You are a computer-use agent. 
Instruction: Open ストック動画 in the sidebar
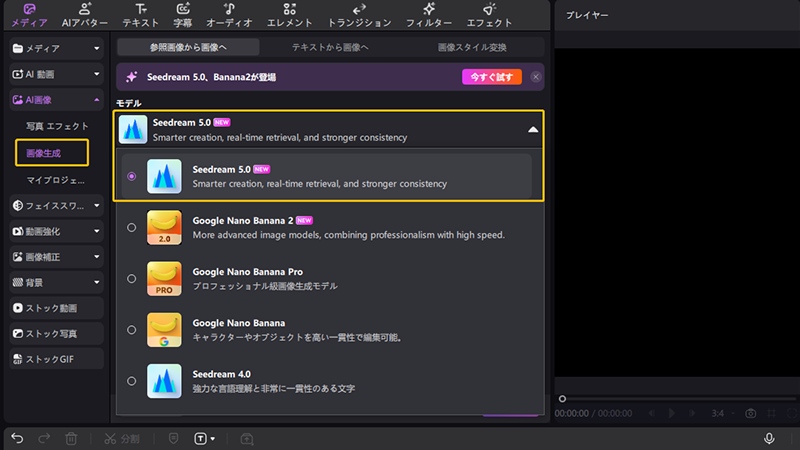[56, 308]
